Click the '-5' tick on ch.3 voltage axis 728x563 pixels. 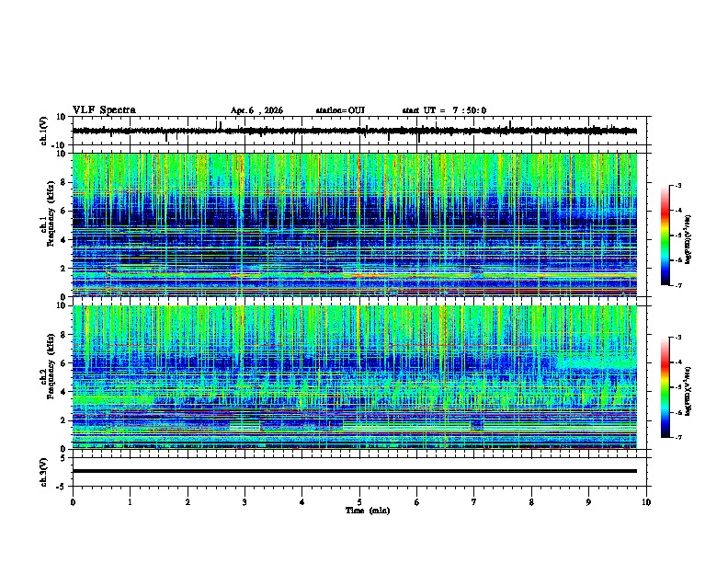[62, 487]
